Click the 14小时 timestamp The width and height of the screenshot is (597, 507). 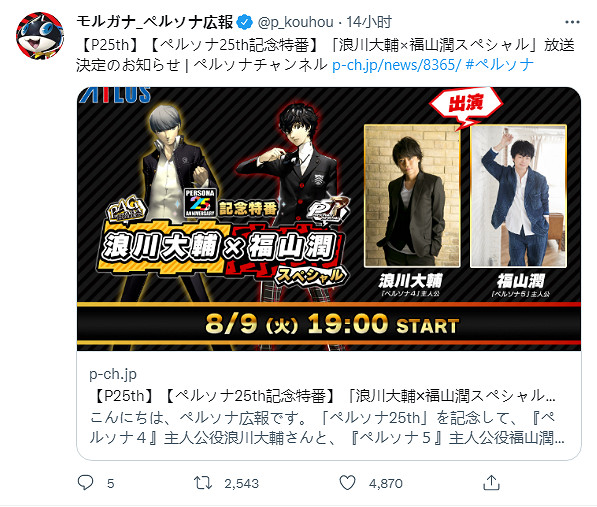click(369, 22)
